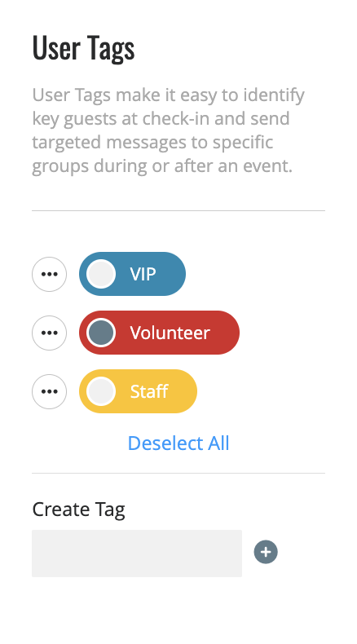Click the Staff label text
The width and height of the screenshot is (357, 644).
tap(149, 391)
